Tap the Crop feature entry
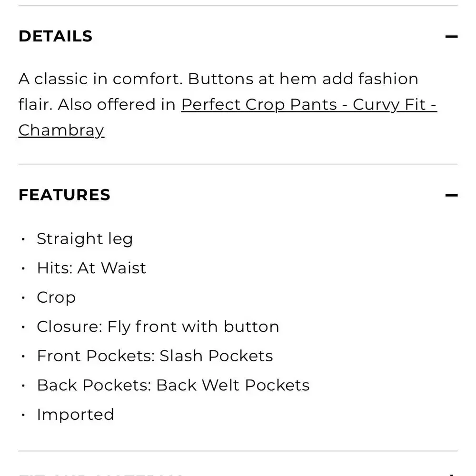 [56, 297]
